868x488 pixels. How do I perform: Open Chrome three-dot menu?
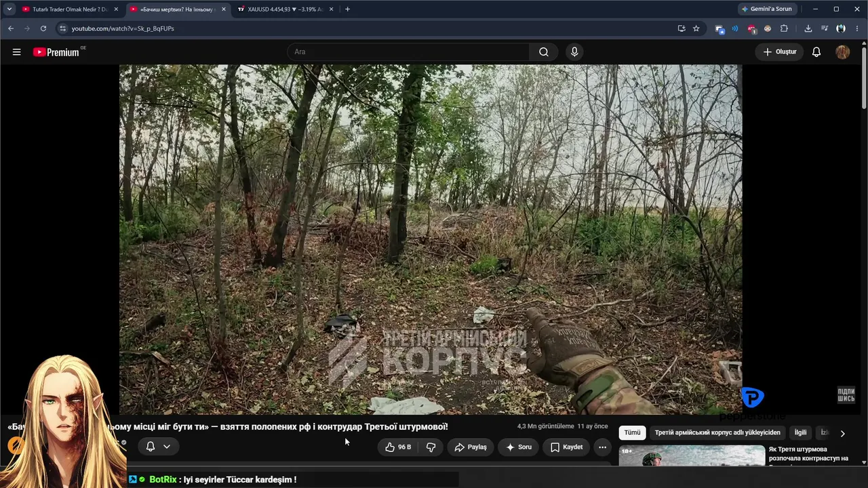pos(857,28)
